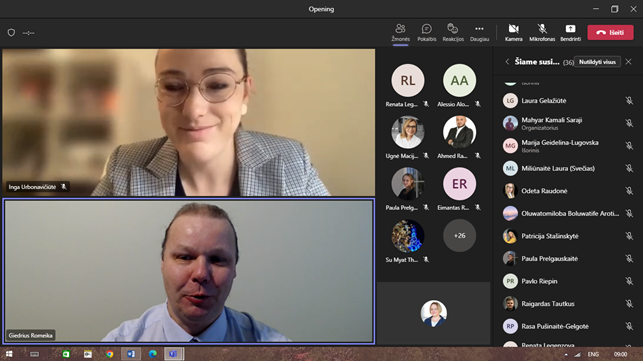Click the Windows Start button
643x361 pixels.
(x=9, y=354)
